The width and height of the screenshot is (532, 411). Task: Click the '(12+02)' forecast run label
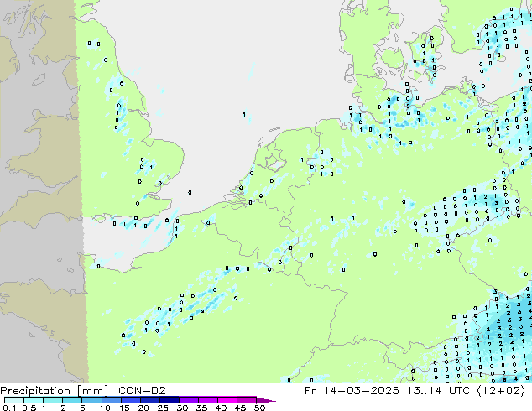501,391
